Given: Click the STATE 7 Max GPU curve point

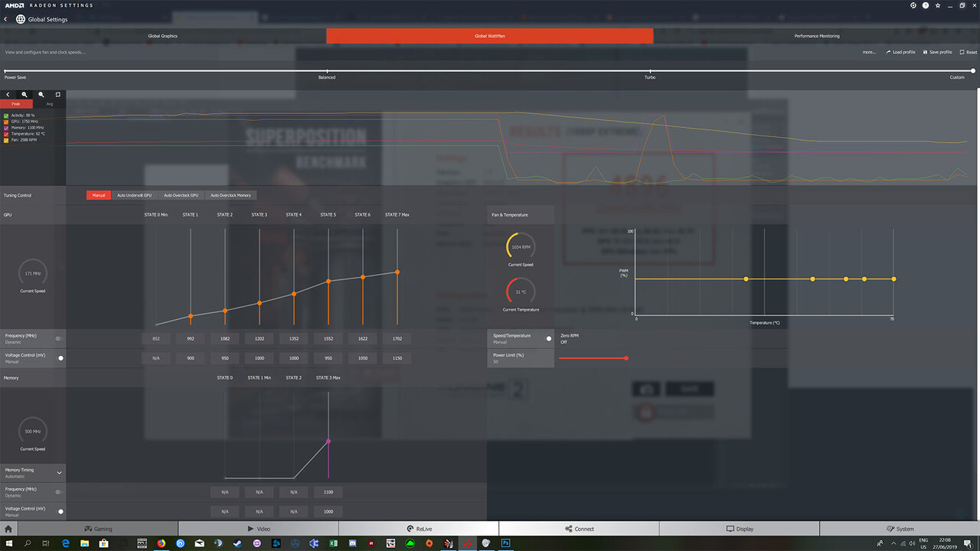Looking at the screenshot, I should point(397,272).
